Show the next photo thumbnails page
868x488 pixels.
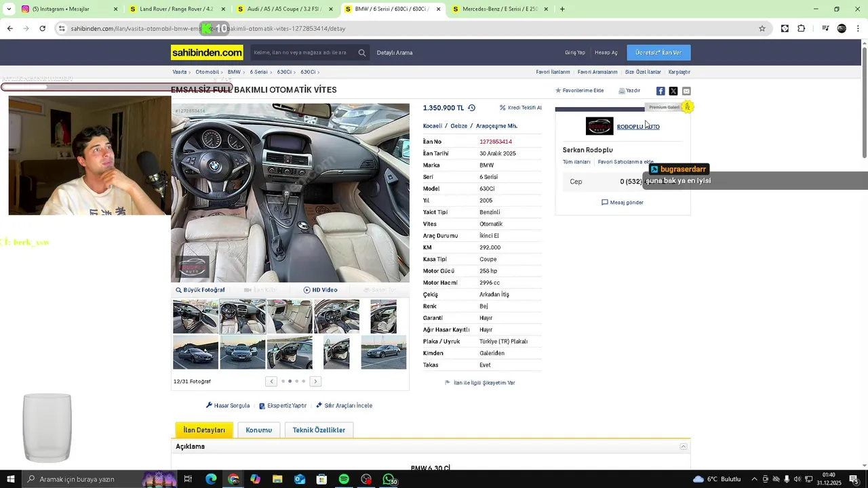point(315,381)
